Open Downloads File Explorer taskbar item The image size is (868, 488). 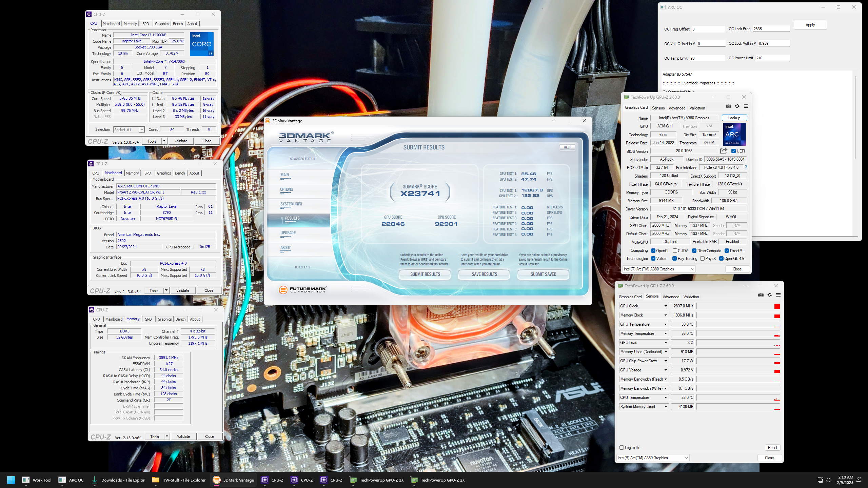click(118, 480)
